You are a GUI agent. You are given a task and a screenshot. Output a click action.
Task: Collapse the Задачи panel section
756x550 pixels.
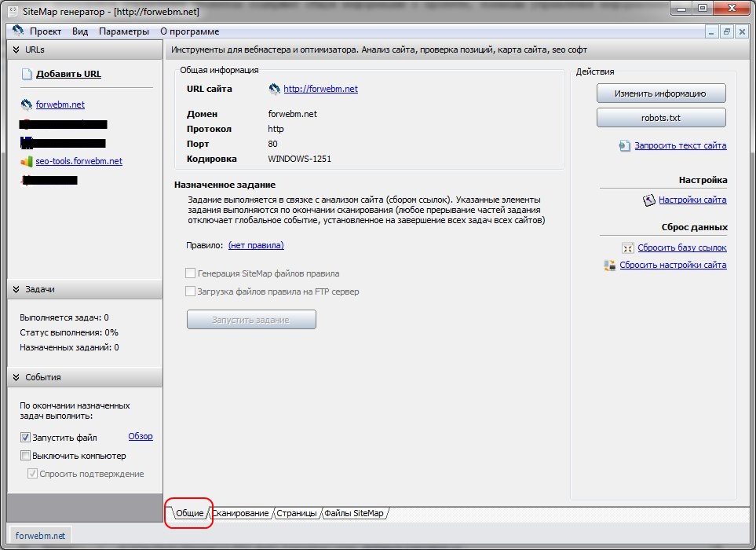(x=16, y=290)
